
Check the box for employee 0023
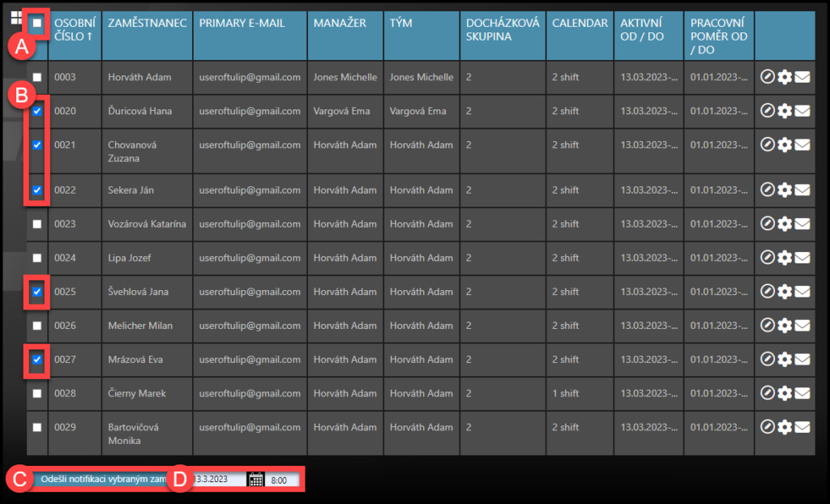[37, 224]
